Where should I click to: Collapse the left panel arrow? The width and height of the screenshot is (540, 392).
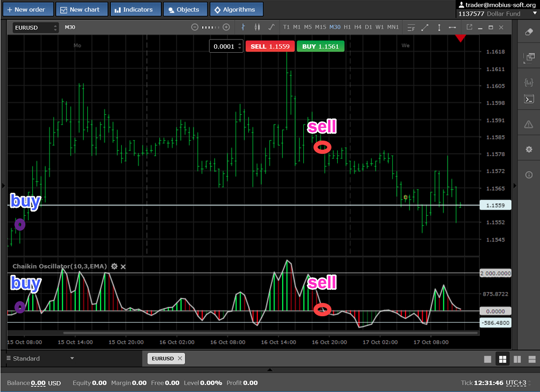(x=3, y=186)
